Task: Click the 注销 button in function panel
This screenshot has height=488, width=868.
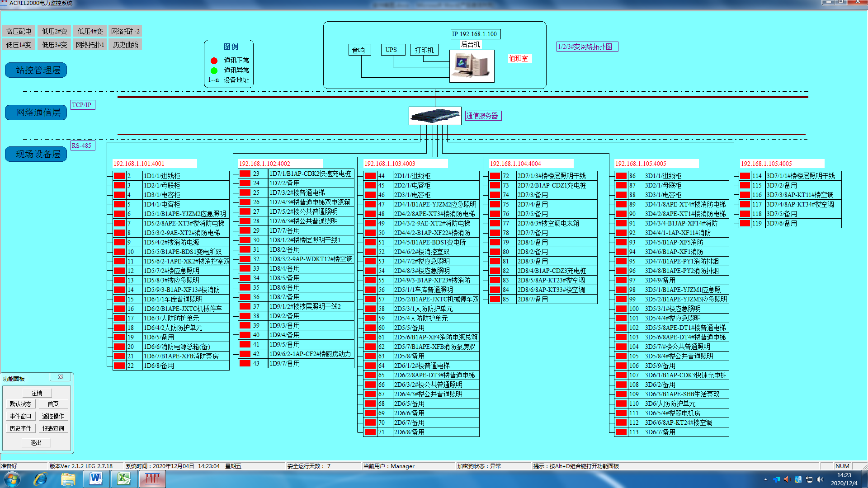Action: tap(37, 393)
